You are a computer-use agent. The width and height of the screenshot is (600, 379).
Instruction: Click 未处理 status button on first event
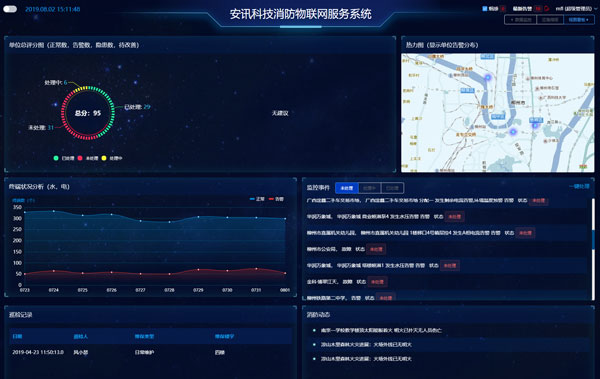(538, 200)
